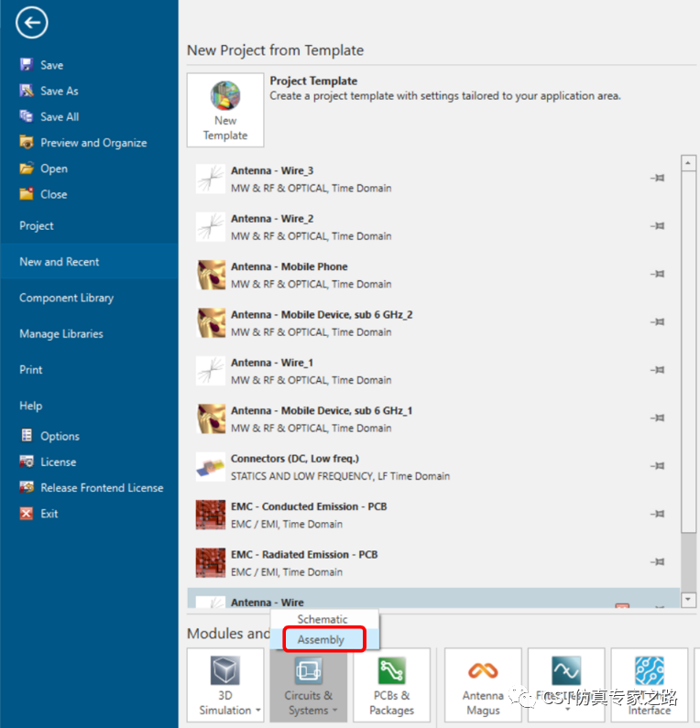The height and width of the screenshot is (728, 700).
Task: Click the Open folder icon
Action: (x=27, y=168)
